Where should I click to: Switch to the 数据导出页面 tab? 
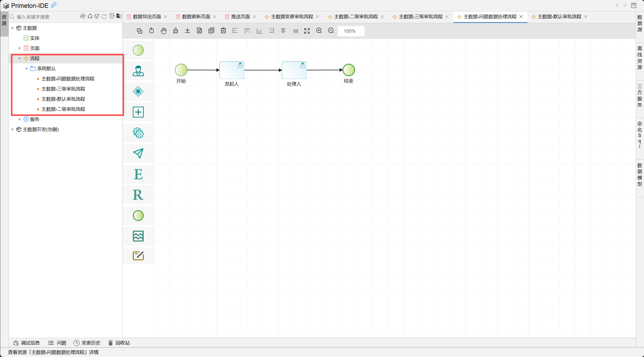tap(147, 17)
